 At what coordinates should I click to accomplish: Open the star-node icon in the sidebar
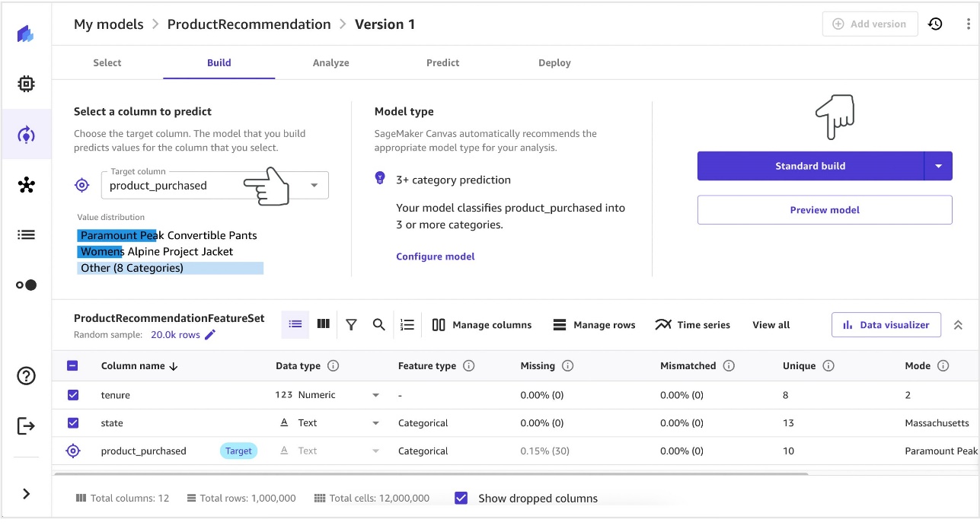[26, 185]
